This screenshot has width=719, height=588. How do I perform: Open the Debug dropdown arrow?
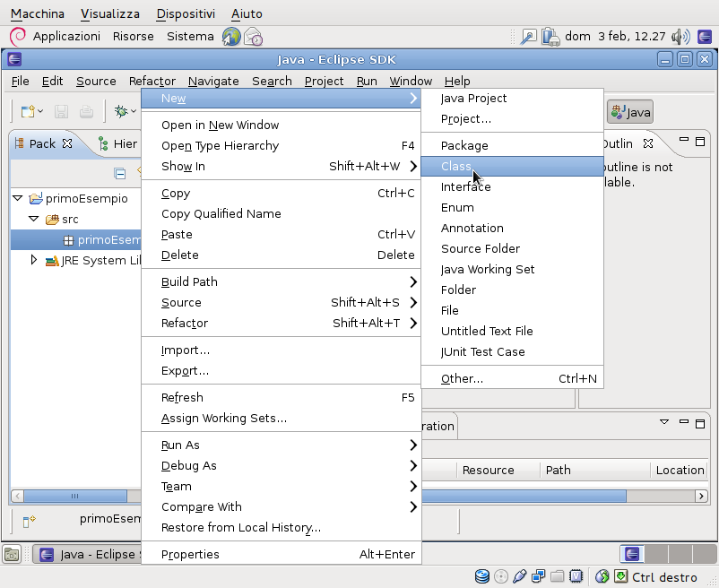(x=134, y=111)
